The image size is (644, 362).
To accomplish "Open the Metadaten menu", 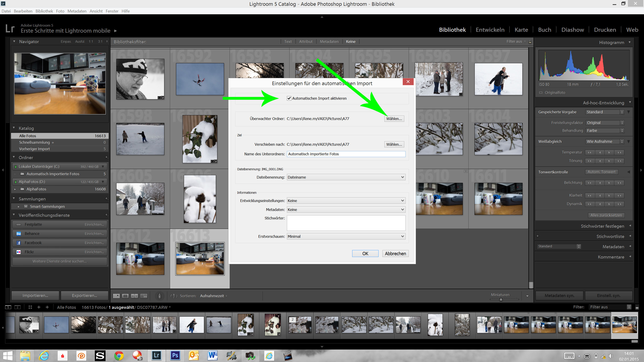I will 77,11.
